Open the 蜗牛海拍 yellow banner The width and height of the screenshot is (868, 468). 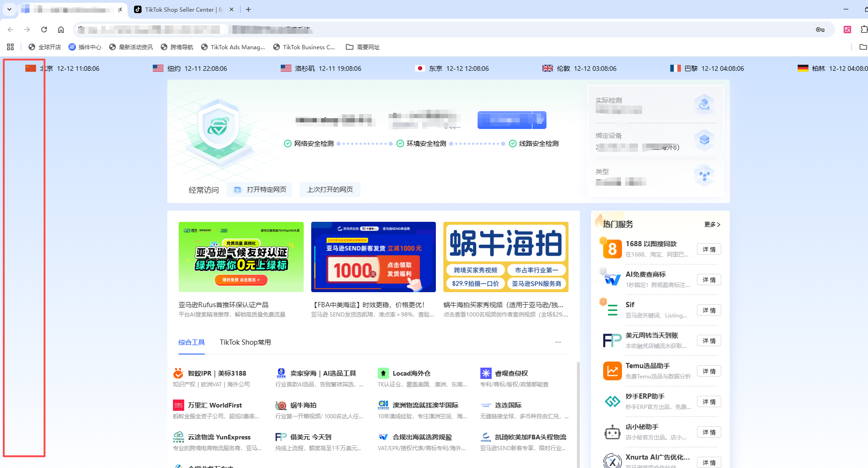506,257
